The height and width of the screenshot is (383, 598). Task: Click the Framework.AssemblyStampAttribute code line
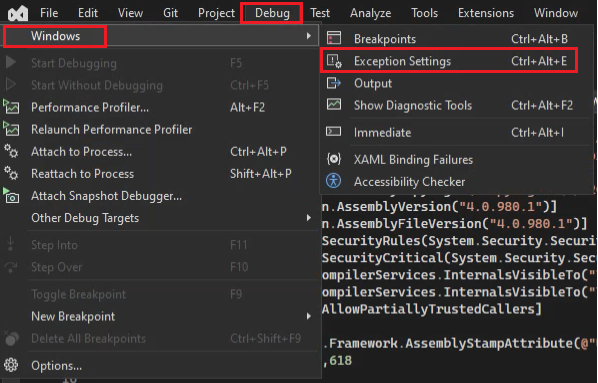pos(460,343)
